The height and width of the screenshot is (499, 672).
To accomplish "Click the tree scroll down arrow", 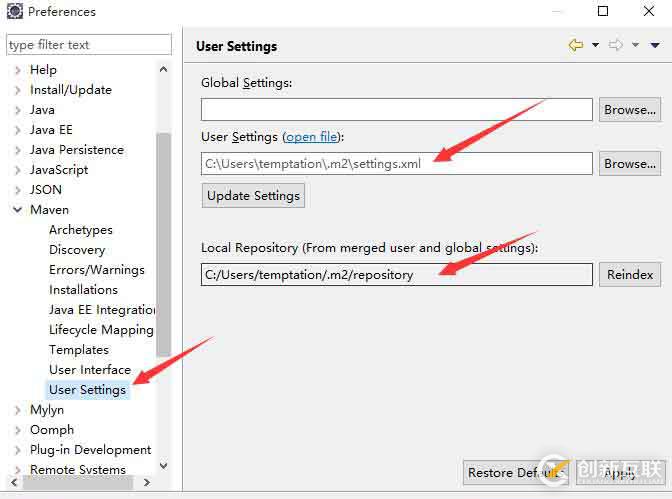I will [x=163, y=465].
